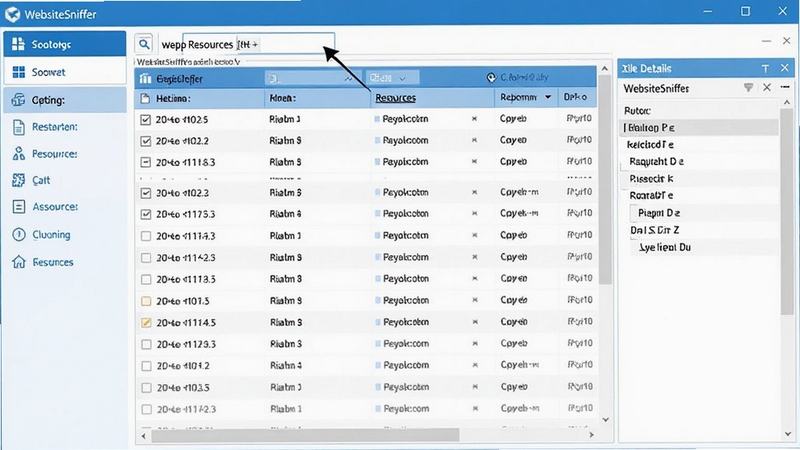
Task: Click the x mark in the row ending 1118.3
Action: click(474, 162)
